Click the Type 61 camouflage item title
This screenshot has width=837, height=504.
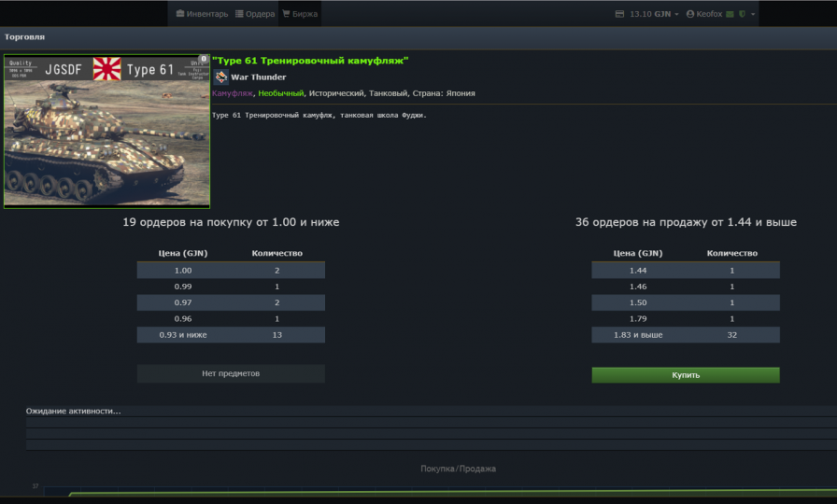[x=310, y=60]
